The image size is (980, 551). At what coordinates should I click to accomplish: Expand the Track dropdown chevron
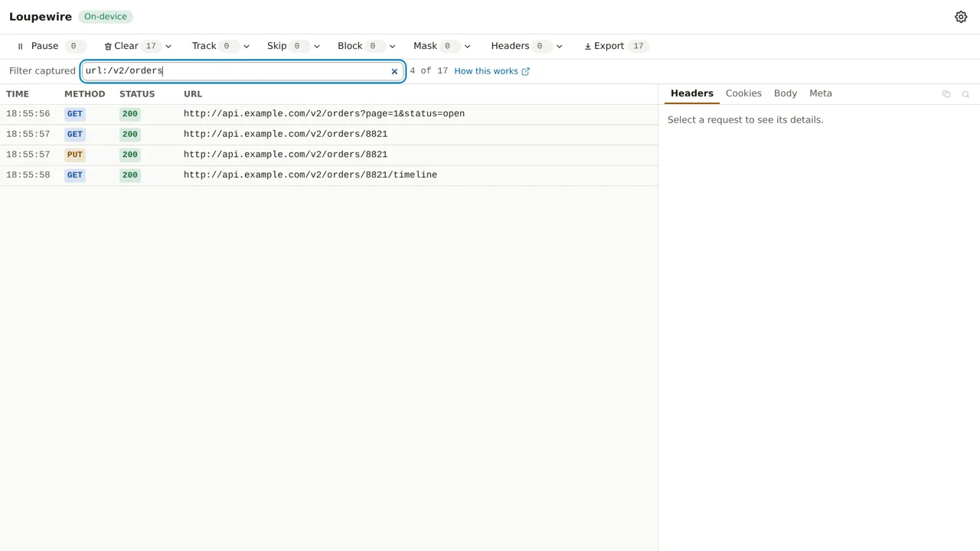tap(246, 47)
